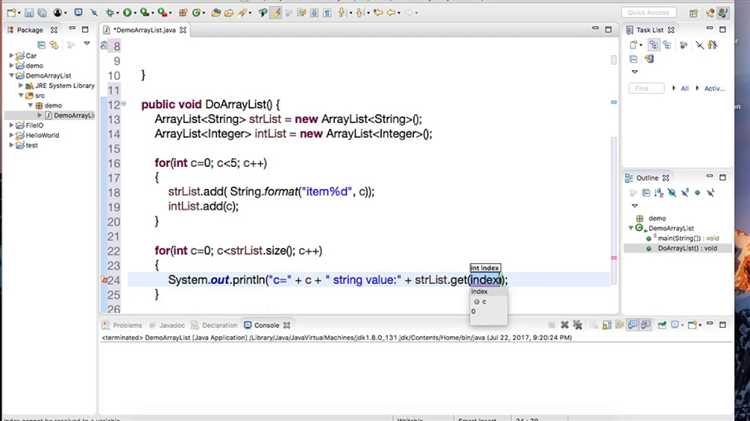
Task: Select the 'c' suggestion in popup
Action: 484,301
